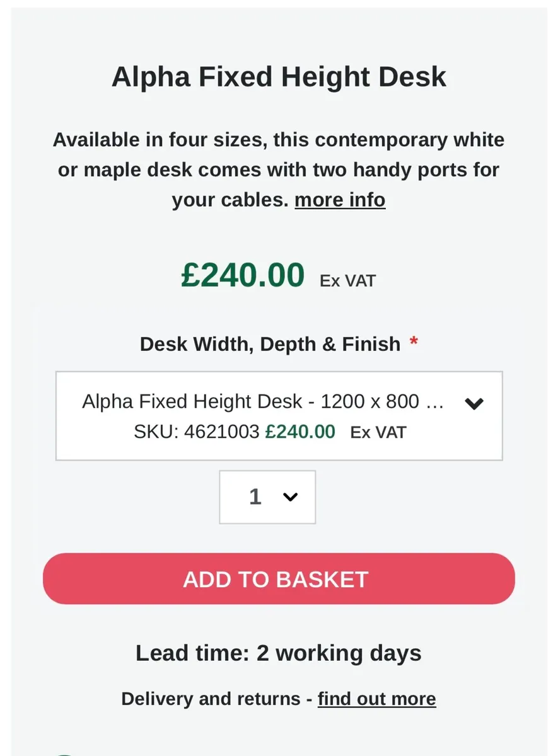Follow the "find out more" delivery link
The height and width of the screenshot is (756, 558).
[376, 699]
